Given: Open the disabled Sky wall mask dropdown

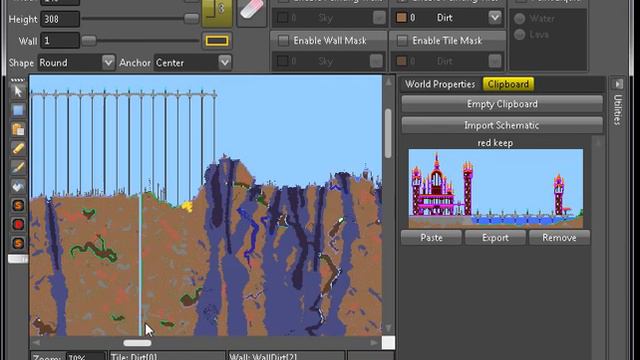Looking at the screenshot, I should [x=376, y=61].
